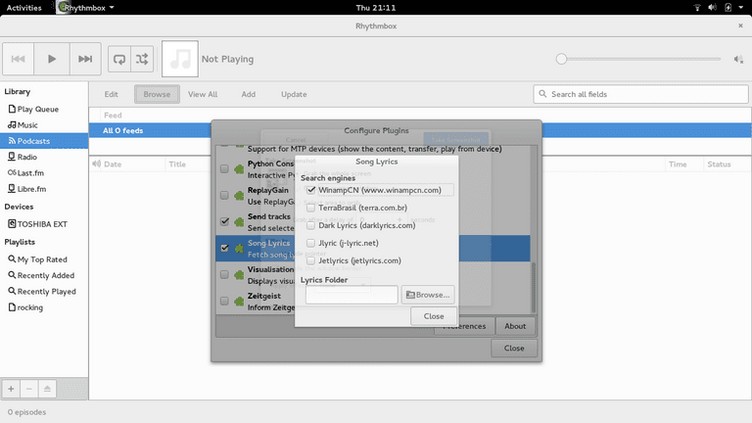Click the search magnifier icon

tap(542, 94)
